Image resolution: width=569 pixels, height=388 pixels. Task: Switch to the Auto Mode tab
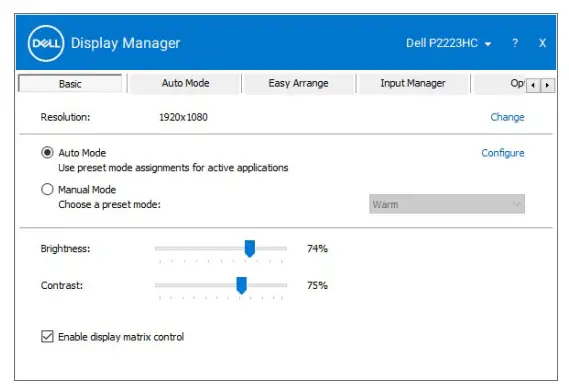[185, 83]
